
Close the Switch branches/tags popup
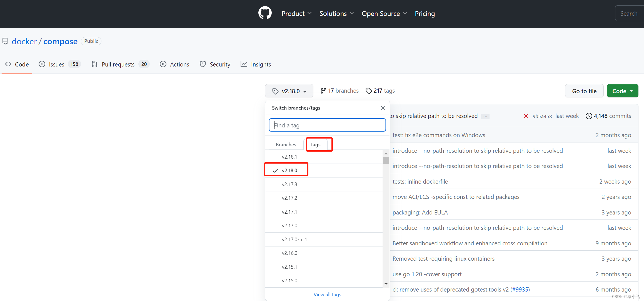pyautogui.click(x=383, y=108)
